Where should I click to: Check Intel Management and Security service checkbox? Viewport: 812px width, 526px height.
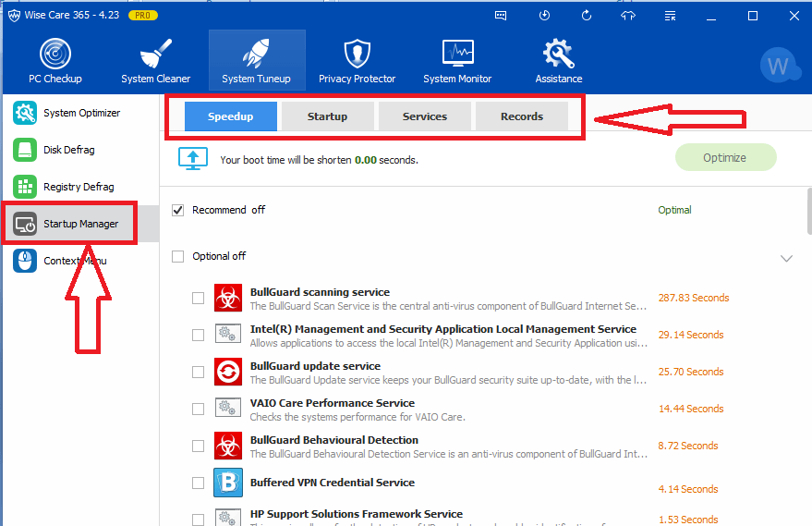198,336
